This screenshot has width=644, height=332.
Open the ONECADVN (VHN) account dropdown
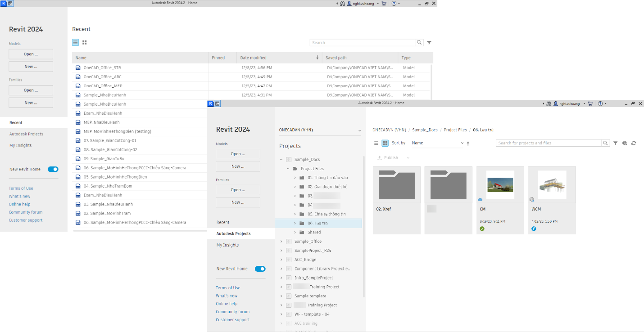pos(320,130)
